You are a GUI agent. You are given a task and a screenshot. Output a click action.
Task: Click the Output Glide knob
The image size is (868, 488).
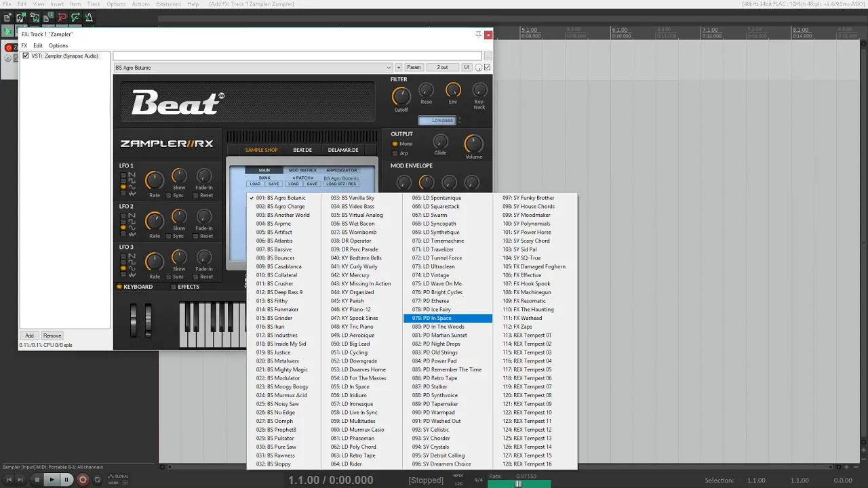coord(440,141)
